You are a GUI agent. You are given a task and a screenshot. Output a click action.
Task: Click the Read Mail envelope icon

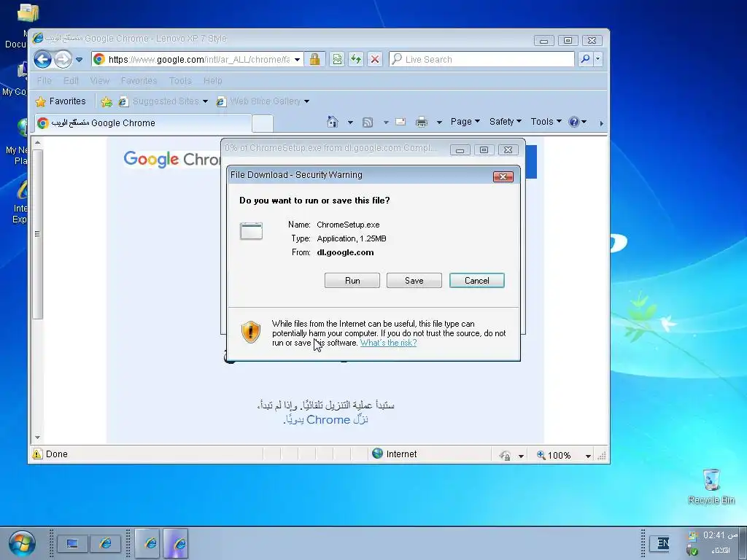point(400,122)
